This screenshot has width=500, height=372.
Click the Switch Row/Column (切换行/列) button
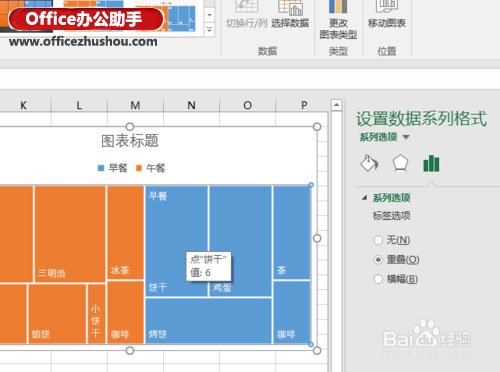pos(247,14)
